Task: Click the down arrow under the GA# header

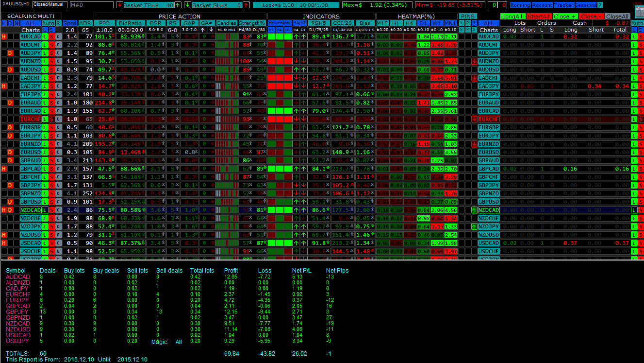Action: (211, 30)
